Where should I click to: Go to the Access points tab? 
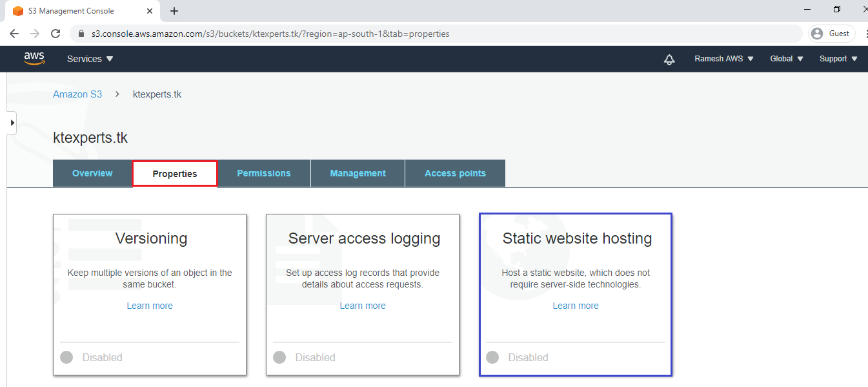[x=455, y=173]
